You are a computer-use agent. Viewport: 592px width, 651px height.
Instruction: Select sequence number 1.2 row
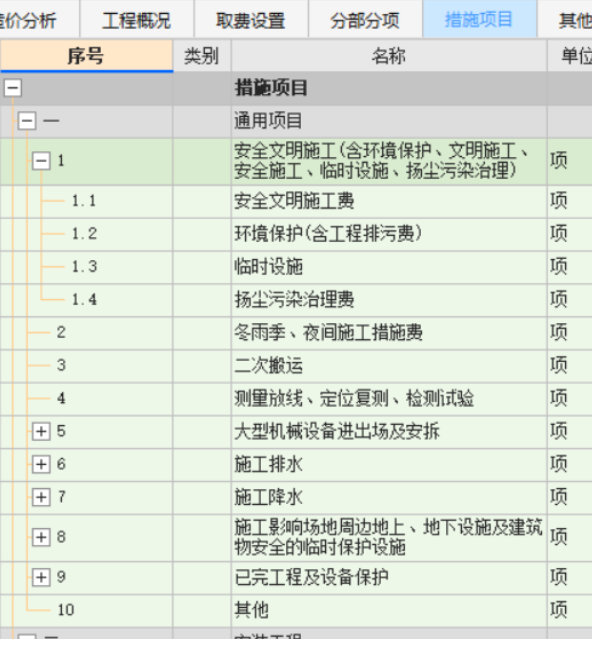[84, 234]
